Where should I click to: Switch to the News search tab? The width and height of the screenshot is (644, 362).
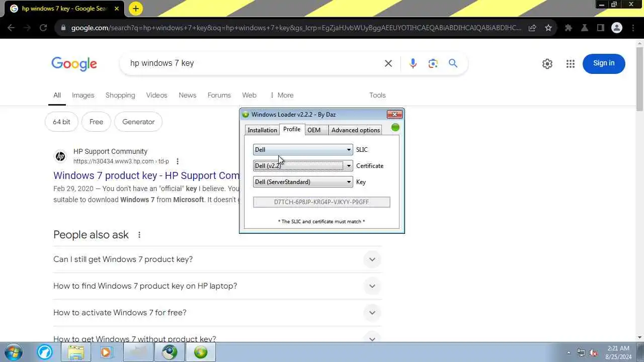coord(187,95)
